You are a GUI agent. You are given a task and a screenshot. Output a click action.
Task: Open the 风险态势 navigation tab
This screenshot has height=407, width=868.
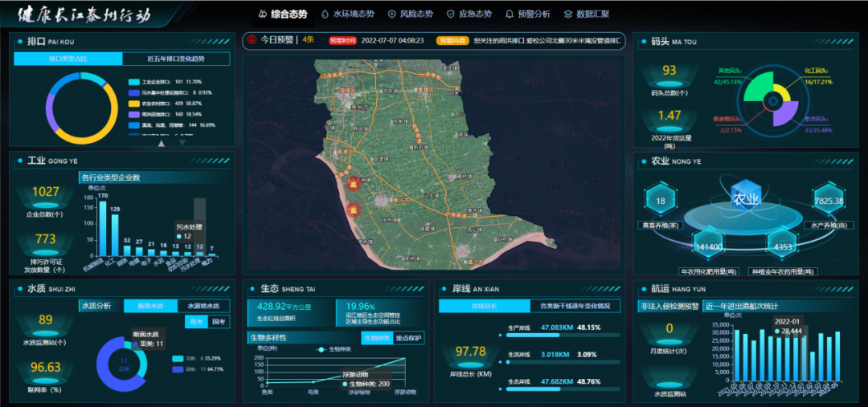point(410,14)
